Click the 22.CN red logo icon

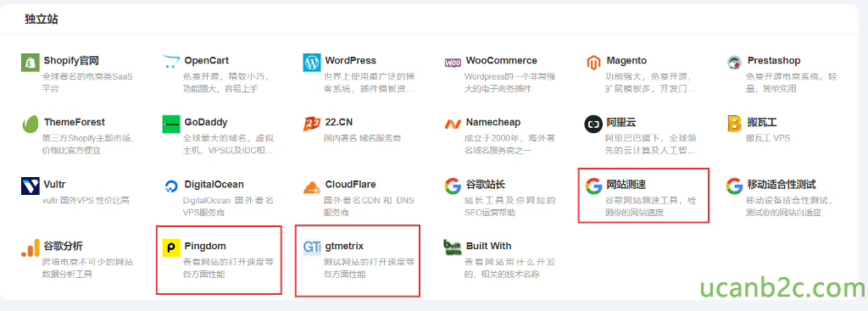312,125
